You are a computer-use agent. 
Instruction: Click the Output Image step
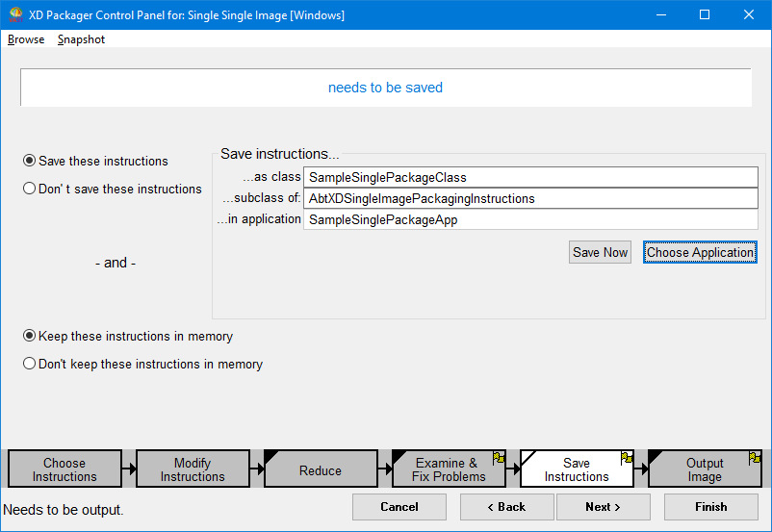coord(705,469)
